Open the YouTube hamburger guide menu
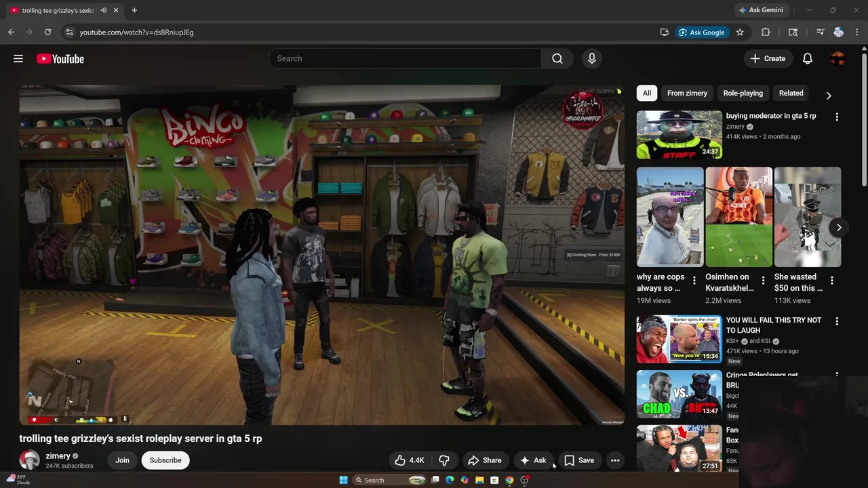This screenshot has height=488, width=868. coord(18,59)
